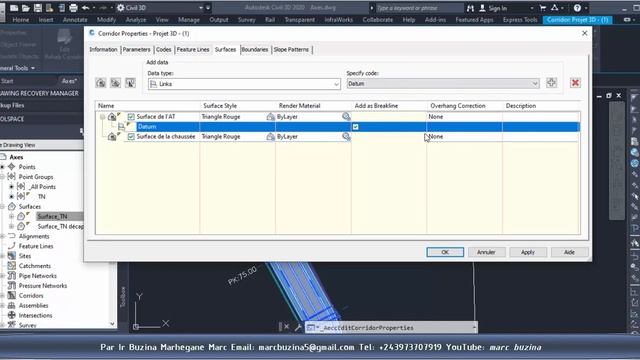Screen dimensions: 640x360
Task: Click the Surface de l'AT surface icon
Action: 112,117
